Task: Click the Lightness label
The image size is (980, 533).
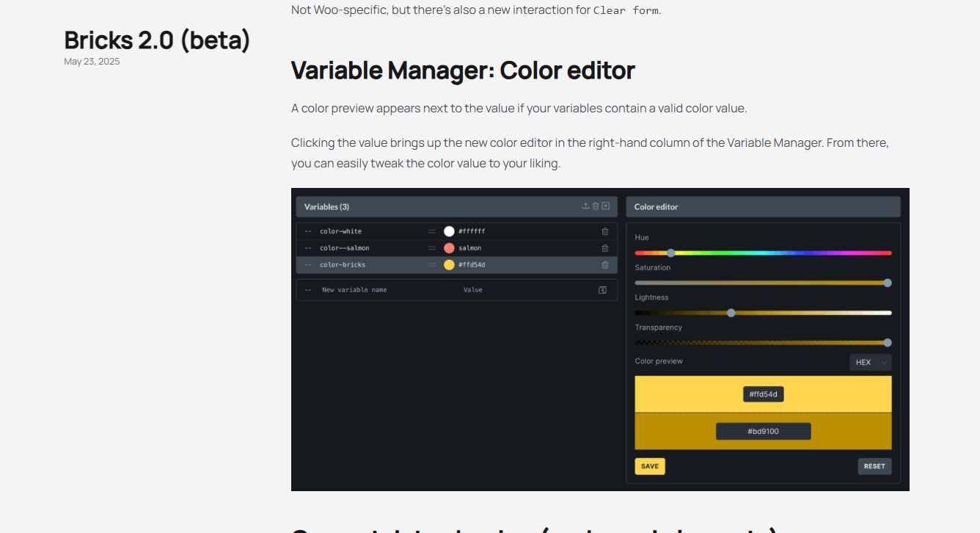Action: tap(652, 297)
